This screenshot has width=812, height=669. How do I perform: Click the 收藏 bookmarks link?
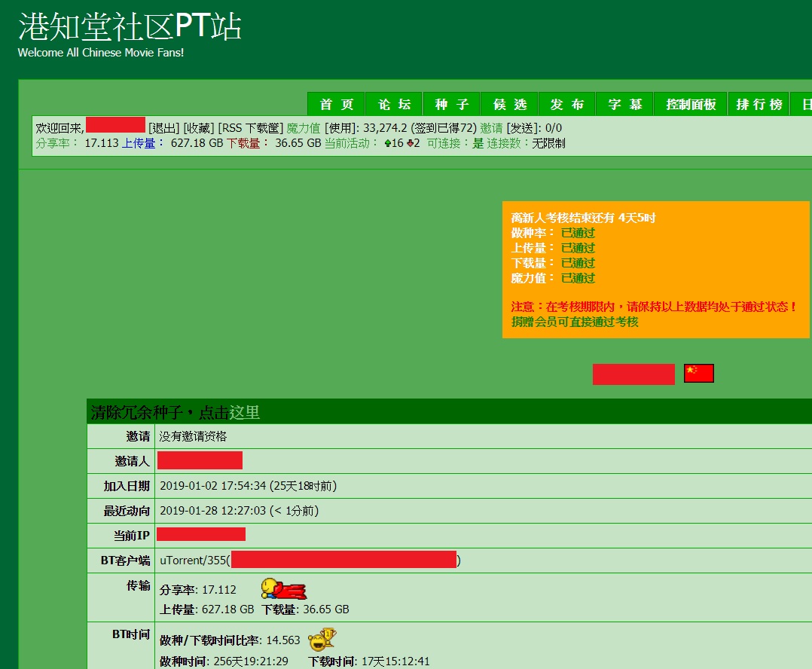199,128
